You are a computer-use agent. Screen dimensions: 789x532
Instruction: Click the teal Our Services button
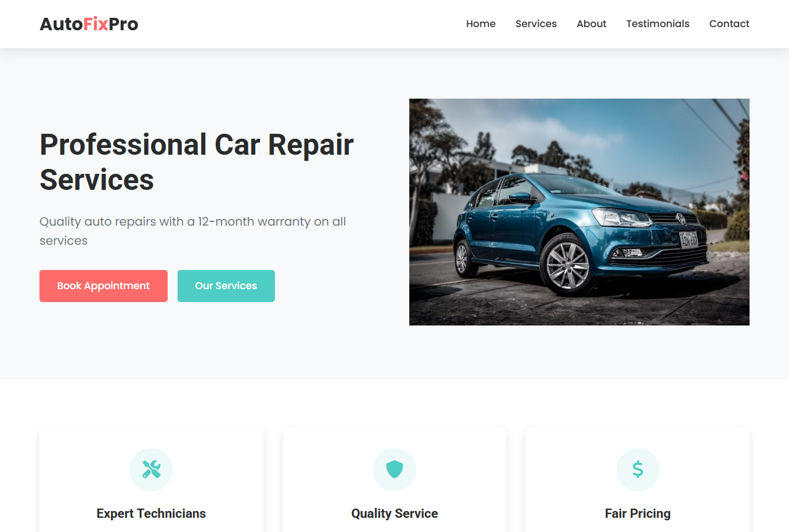(x=226, y=286)
